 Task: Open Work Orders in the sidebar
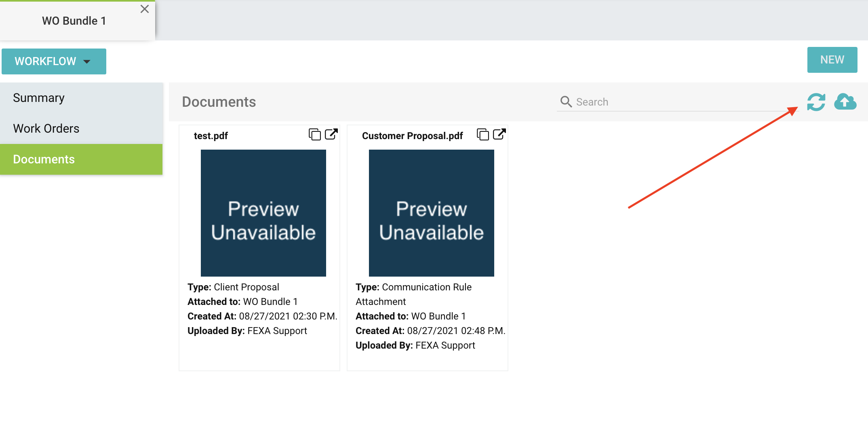[46, 129]
